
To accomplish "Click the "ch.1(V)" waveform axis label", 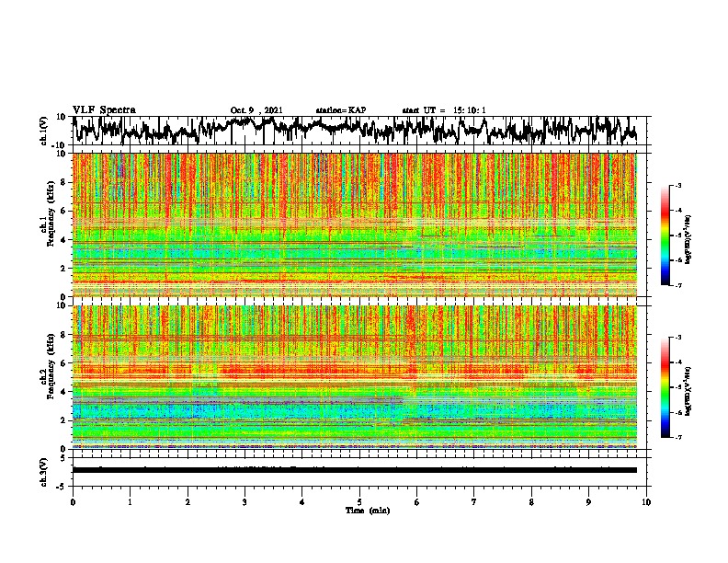I will coord(44,131).
